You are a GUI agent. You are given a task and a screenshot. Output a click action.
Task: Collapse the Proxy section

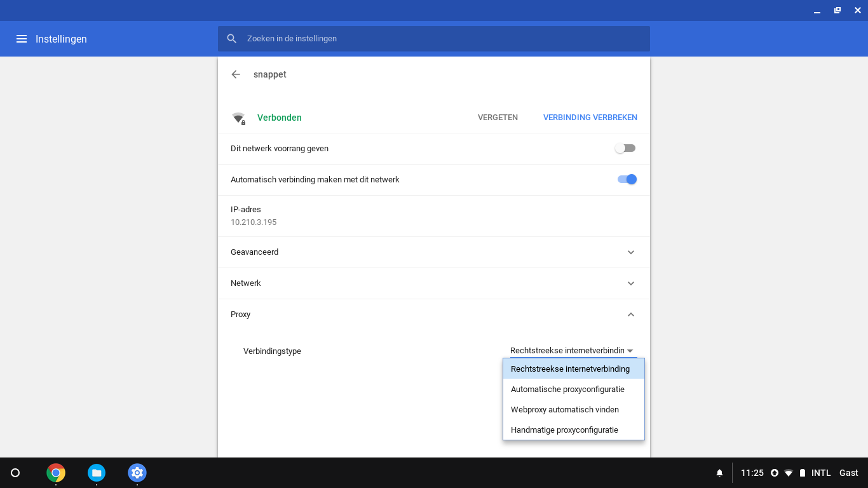coord(630,315)
